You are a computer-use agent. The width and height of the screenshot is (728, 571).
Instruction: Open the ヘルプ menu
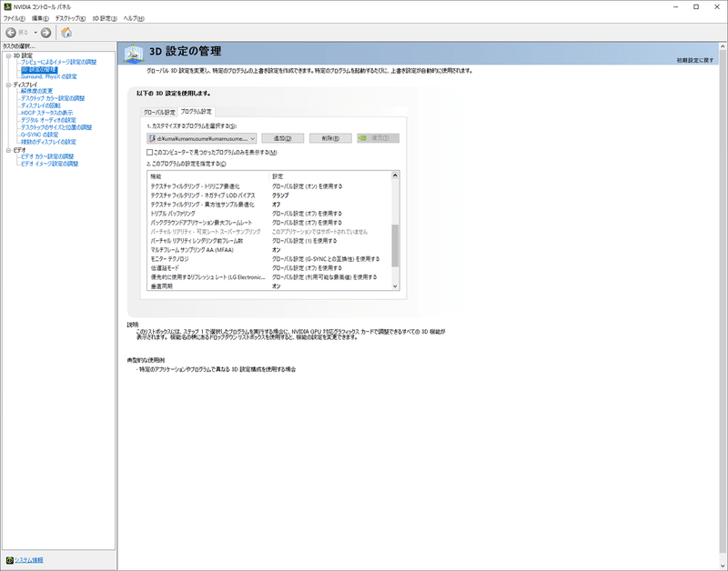point(134,18)
